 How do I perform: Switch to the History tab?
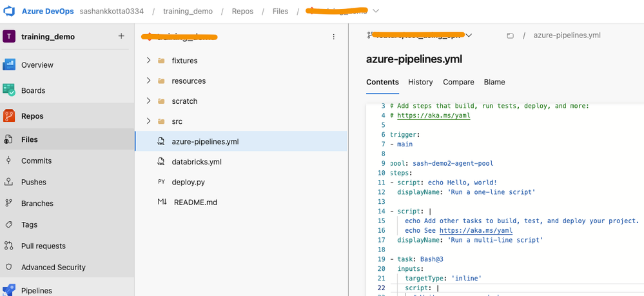tap(420, 82)
